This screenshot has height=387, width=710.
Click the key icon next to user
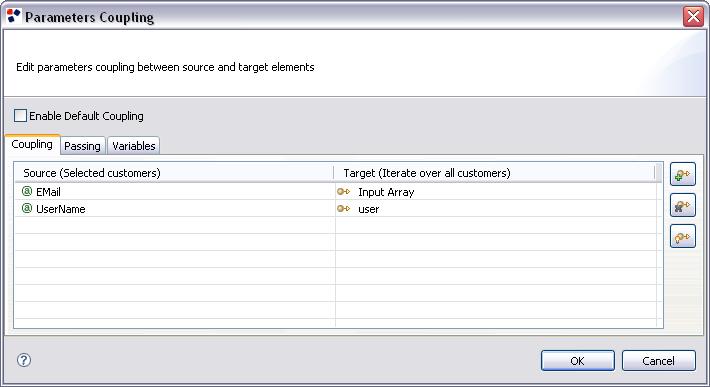(344, 209)
